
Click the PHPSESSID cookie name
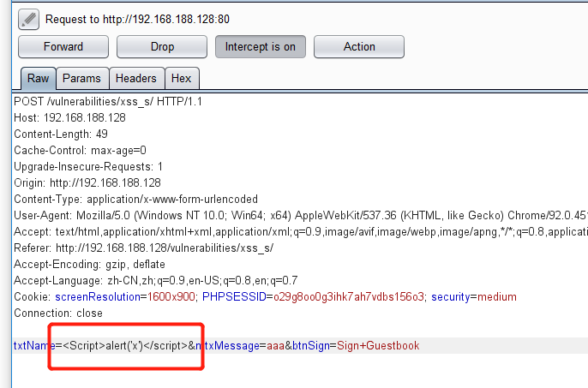coord(234,297)
